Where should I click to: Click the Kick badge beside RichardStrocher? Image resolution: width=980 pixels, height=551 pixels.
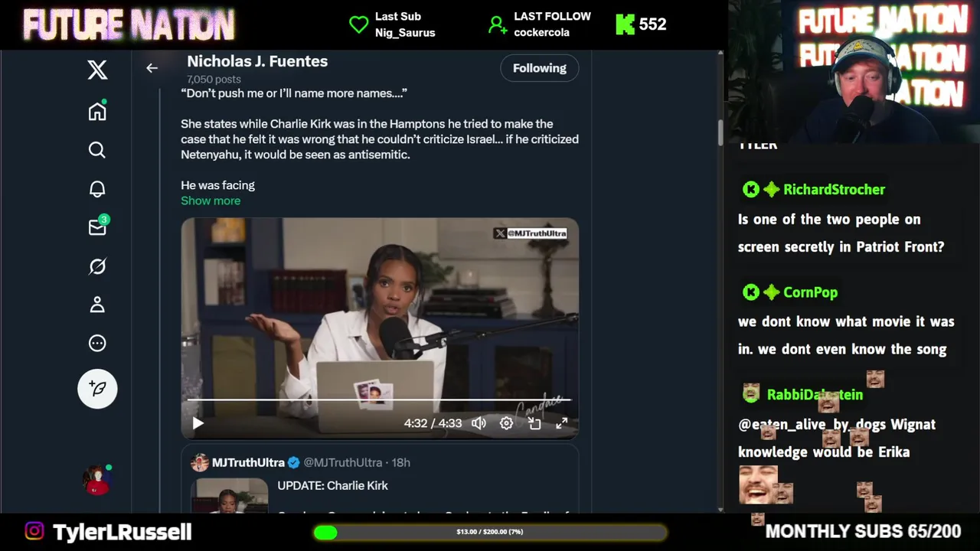point(751,189)
